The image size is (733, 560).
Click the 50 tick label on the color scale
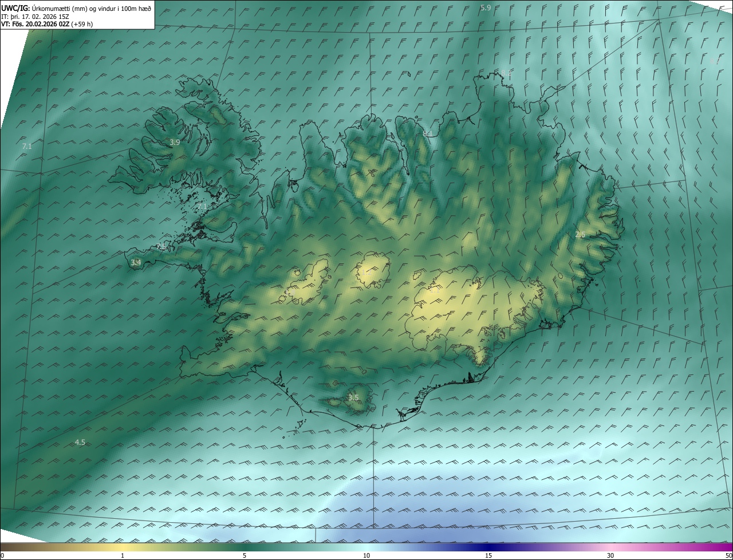[728, 555]
